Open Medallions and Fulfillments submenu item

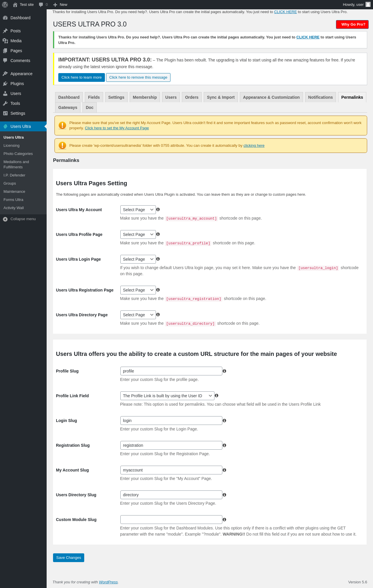click(23, 165)
